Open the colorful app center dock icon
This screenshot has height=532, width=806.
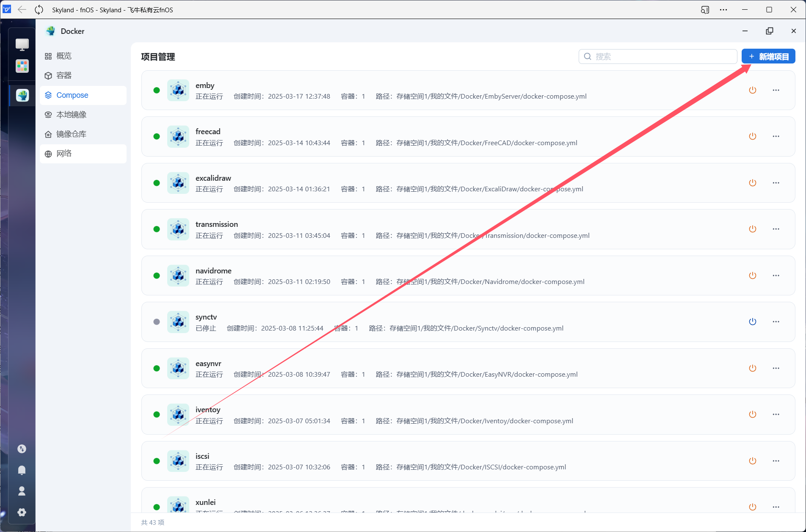click(x=22, y=66)
